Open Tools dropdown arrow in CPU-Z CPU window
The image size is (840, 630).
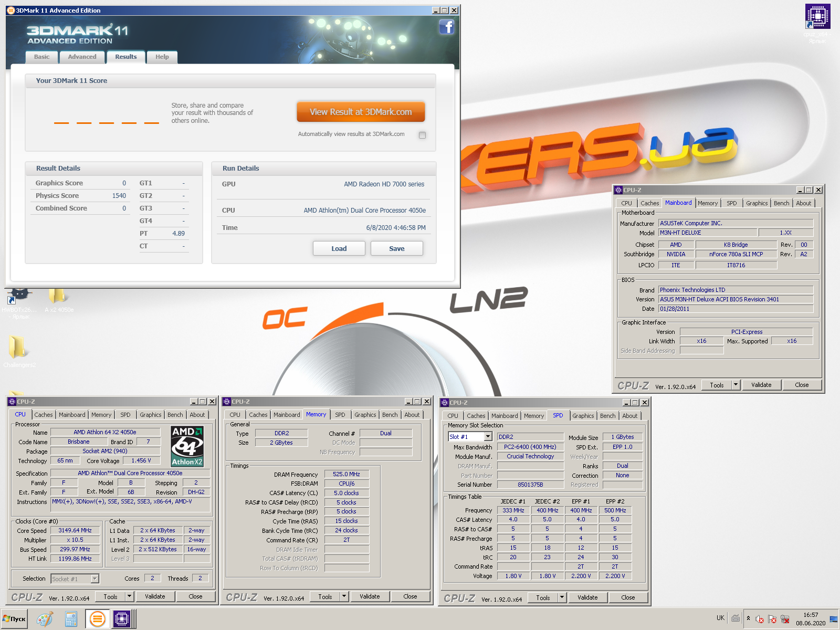click(x=129, y=596)
